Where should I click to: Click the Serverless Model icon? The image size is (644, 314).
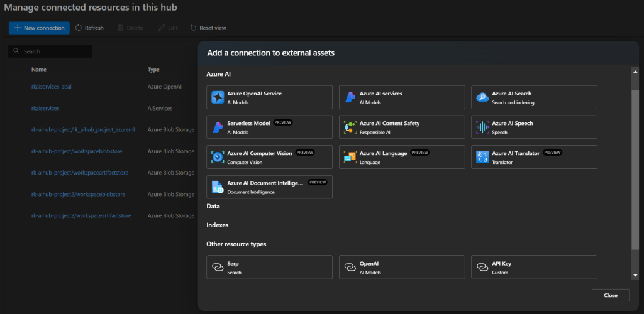(x=218, y=127)
